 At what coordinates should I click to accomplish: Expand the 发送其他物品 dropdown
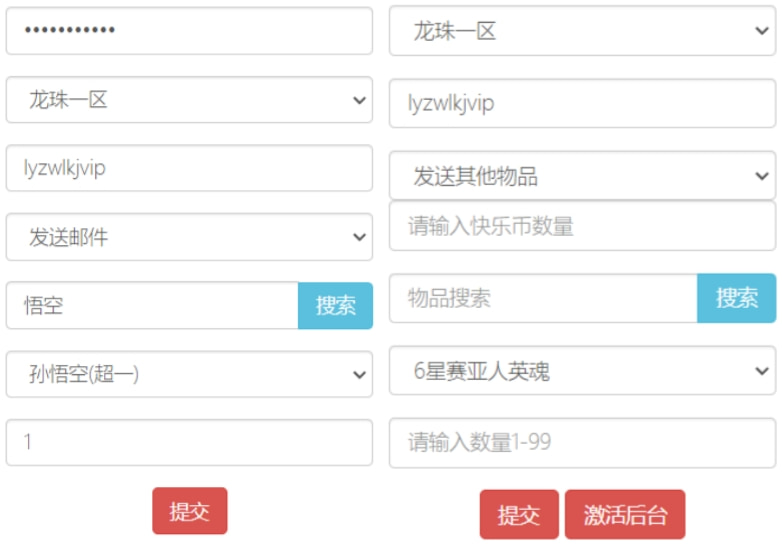[582, 176]
